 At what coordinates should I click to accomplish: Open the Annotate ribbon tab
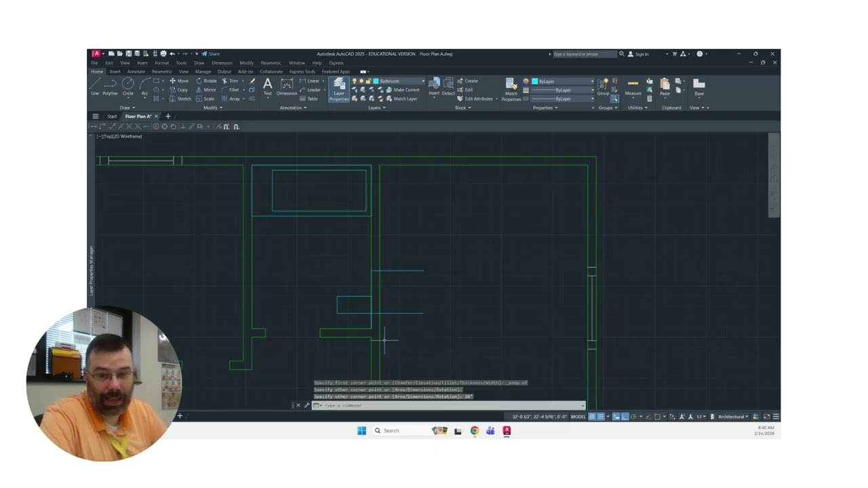[136, 72]
